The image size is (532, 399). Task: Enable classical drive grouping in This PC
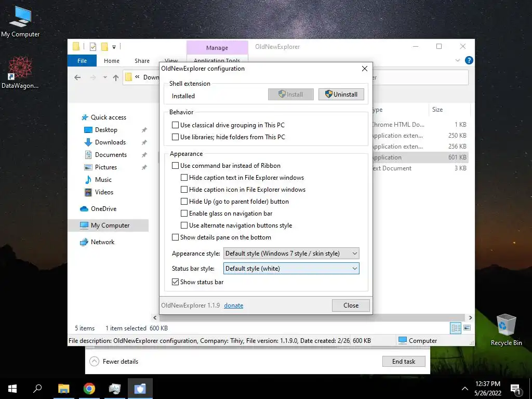pos(175,125)
